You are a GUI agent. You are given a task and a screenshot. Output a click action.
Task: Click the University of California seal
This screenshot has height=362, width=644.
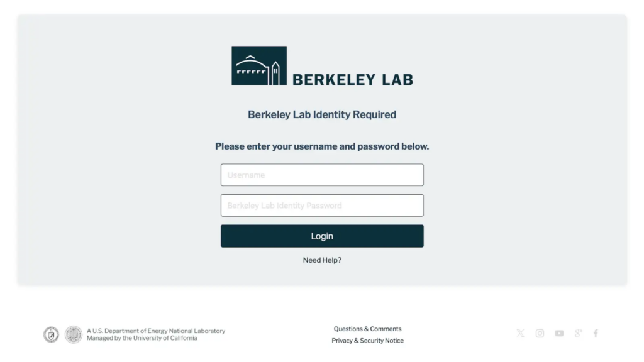74,334
